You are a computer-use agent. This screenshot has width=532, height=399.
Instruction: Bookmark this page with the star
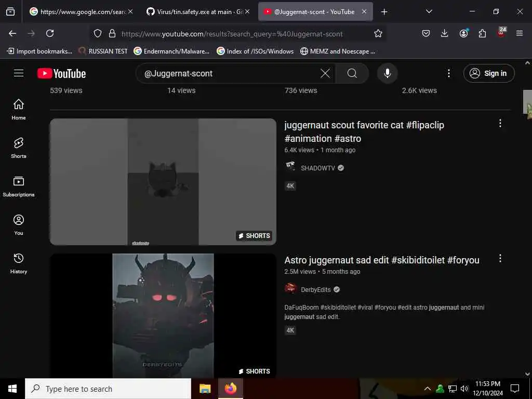(x=378, y=33)
